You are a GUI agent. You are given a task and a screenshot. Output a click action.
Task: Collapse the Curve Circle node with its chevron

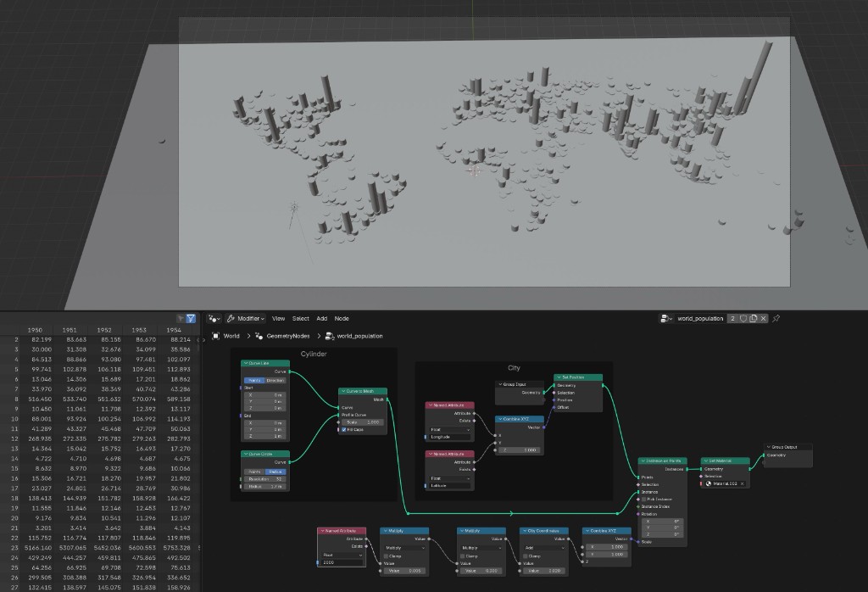pos(246,454)
